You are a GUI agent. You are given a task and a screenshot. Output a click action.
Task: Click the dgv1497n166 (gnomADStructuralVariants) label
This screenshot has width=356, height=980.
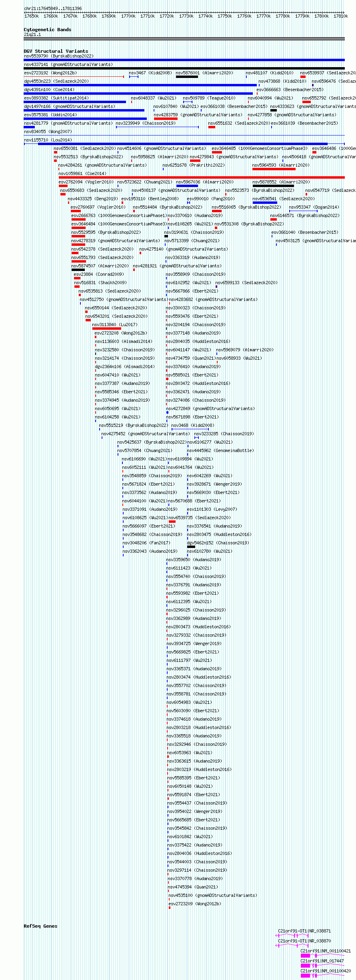tap(70, 106)
